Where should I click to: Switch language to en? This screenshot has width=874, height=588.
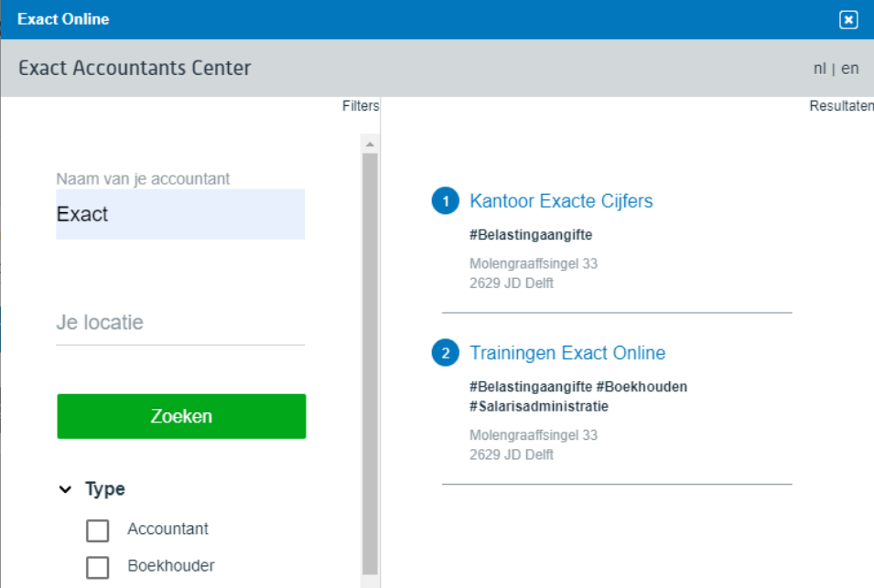tap(850, 69)
